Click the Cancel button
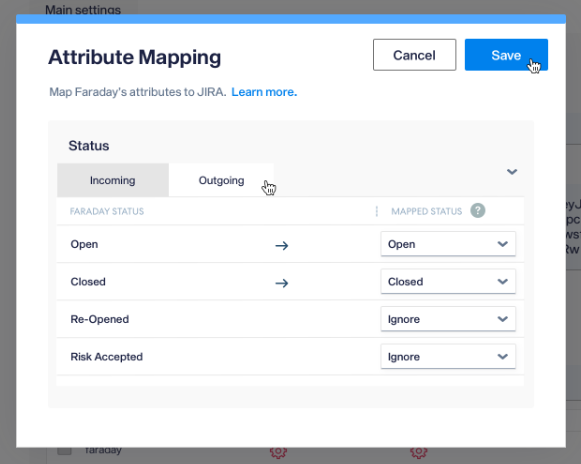 click(414, 55)
